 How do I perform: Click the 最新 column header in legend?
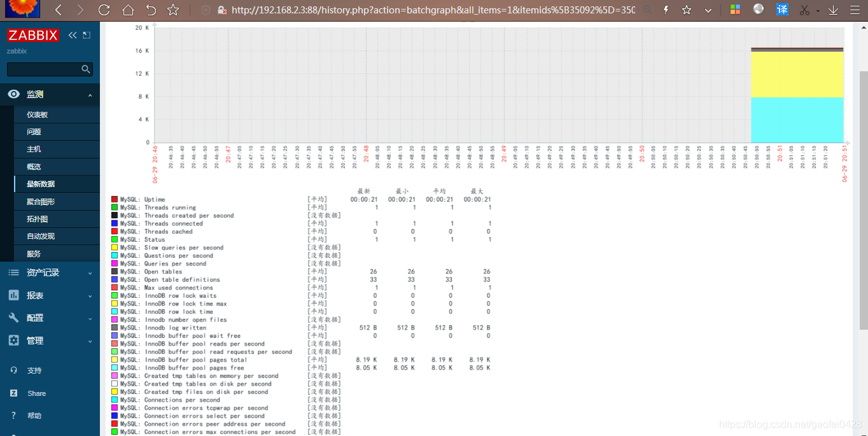point(364,191)
